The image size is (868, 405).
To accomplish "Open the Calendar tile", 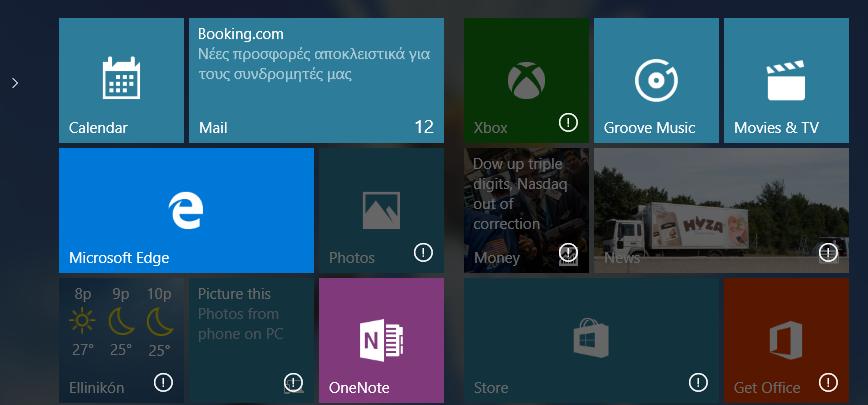I will tap(121, 80).
